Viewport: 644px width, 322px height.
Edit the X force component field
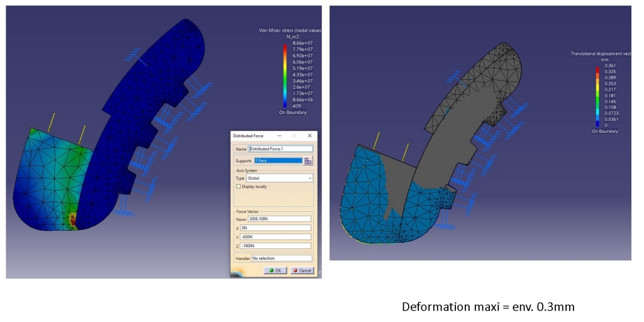275,228
